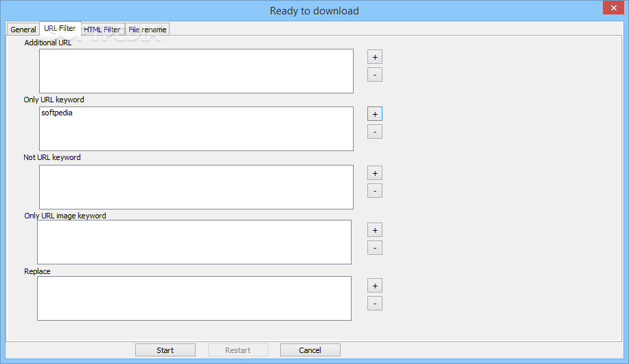Viewport: 629px width, 364px height.
Task: Click inside the Replace list box
Action: pos(194,298)
